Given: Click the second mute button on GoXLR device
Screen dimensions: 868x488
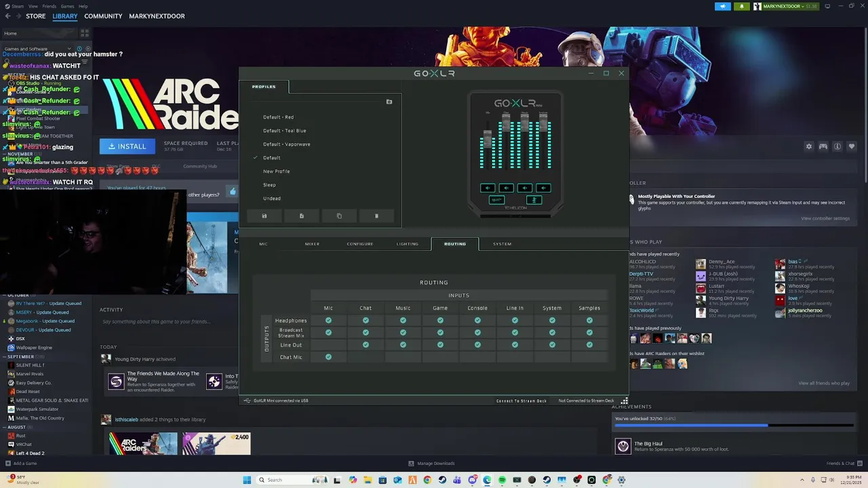Looking at the screenshot, I should click(506, 188).
